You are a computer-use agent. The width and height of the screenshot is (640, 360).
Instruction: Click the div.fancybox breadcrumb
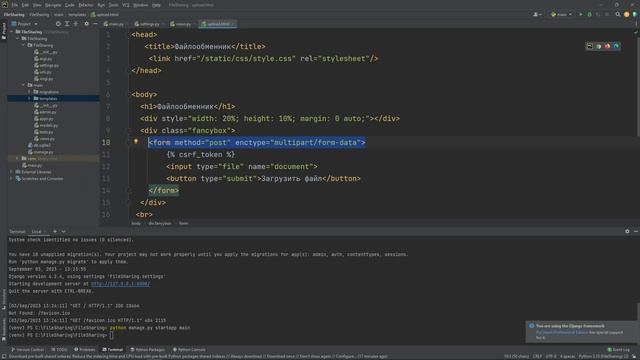pyautogui.click(x=160, y=223)
